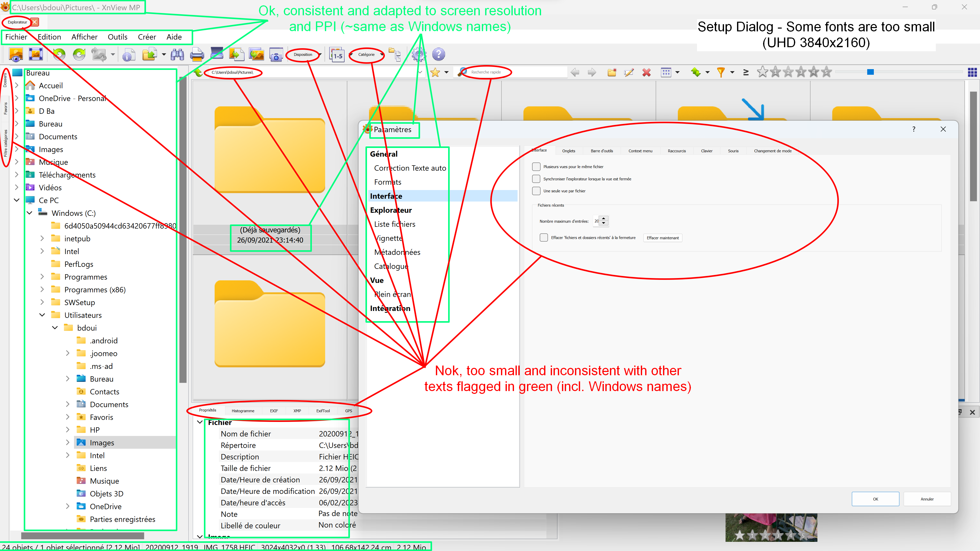Screen dimensions: 980x551
Task: Expand the inetpub folder in tree
Action: (x=42, y=239)
